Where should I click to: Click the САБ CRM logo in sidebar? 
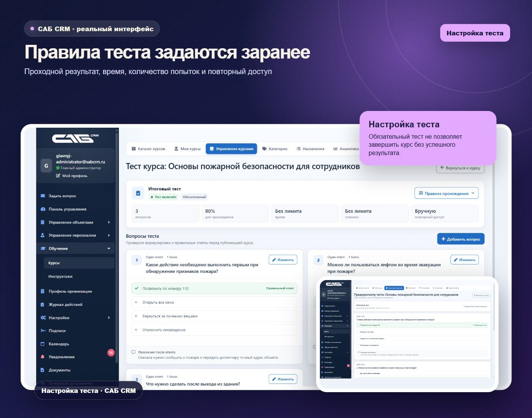tap(75, 138)
